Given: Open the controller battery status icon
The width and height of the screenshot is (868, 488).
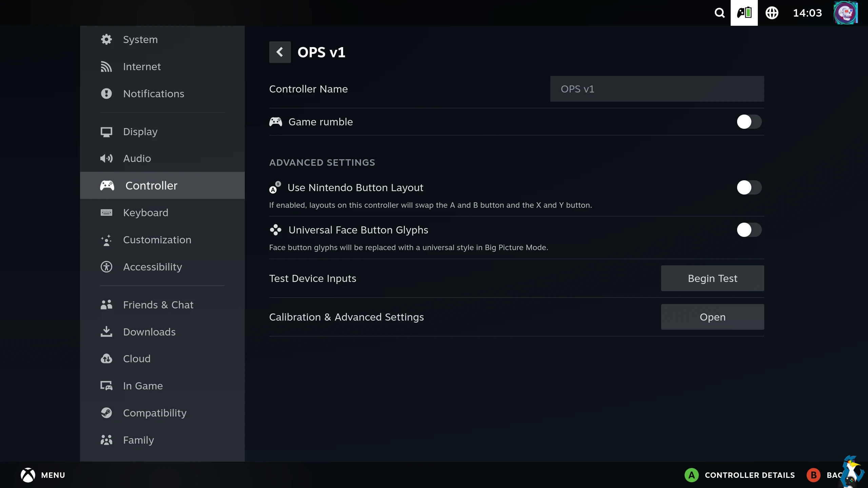Looking at the screenshot, I should 744,13.
